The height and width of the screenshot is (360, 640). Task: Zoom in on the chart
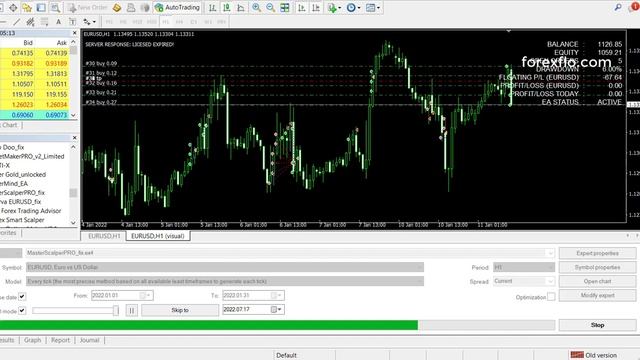click(256, 7)
